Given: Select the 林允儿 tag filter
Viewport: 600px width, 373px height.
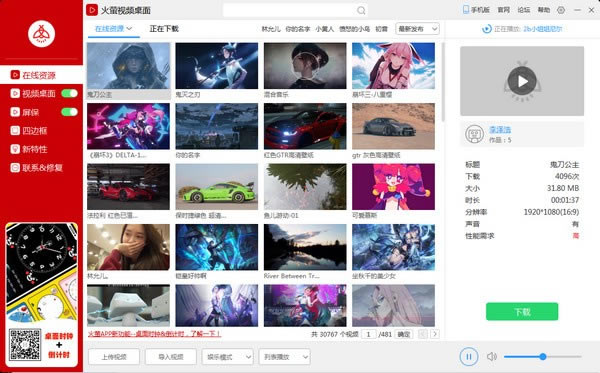Looking at the screenshot, I should (271, 29).
